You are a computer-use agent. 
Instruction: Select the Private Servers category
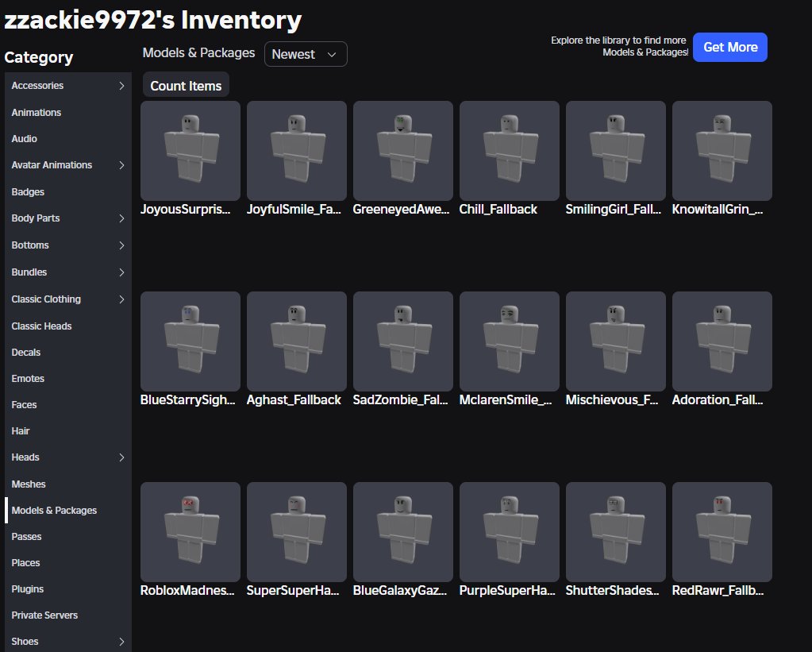coord(67,615)
